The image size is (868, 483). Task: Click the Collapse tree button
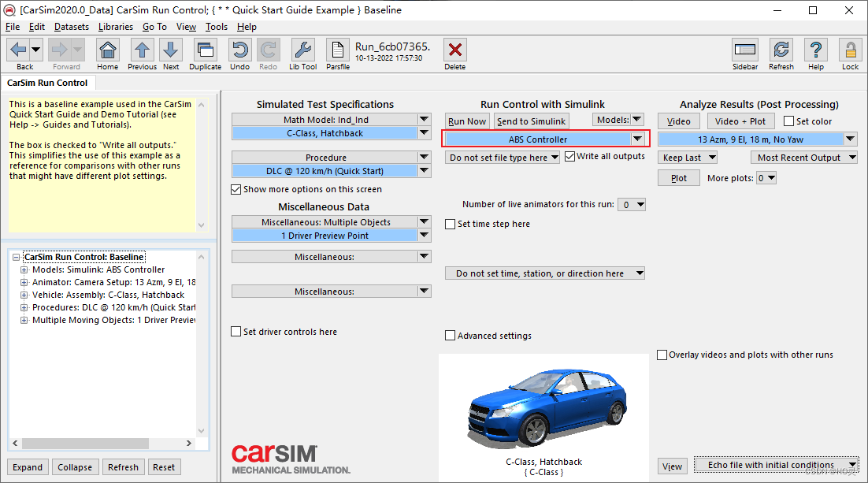point(75,467)
